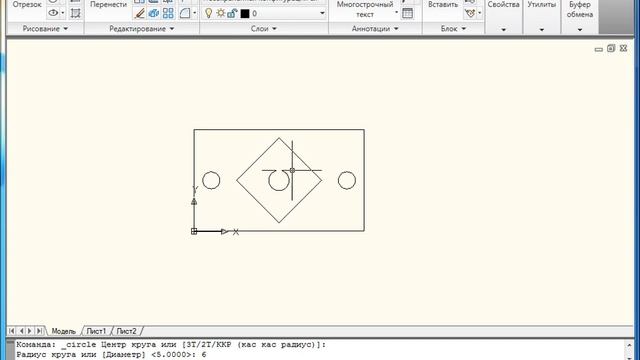Click the block editor icon under Вставить
640x360 pixels.
[x=470, y=13]
